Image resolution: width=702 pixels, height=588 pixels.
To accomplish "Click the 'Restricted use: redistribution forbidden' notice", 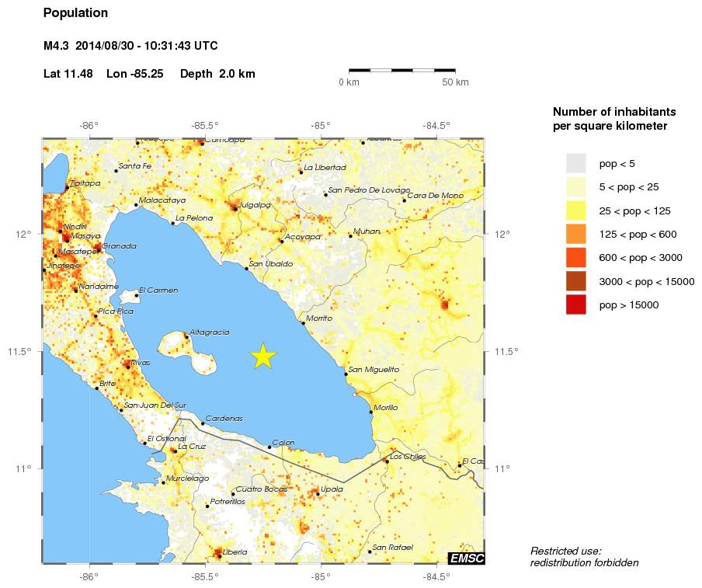I will click(x=584, y=556).
